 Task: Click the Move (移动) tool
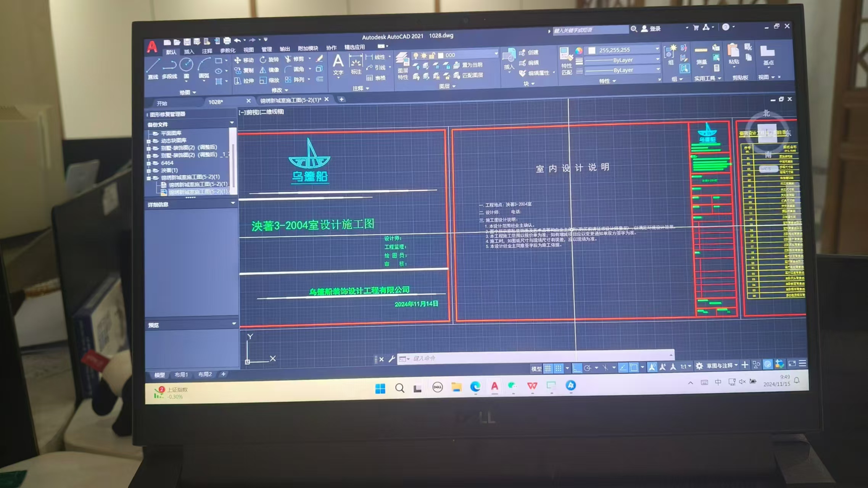pyautogui.click(x=244, y=60)
